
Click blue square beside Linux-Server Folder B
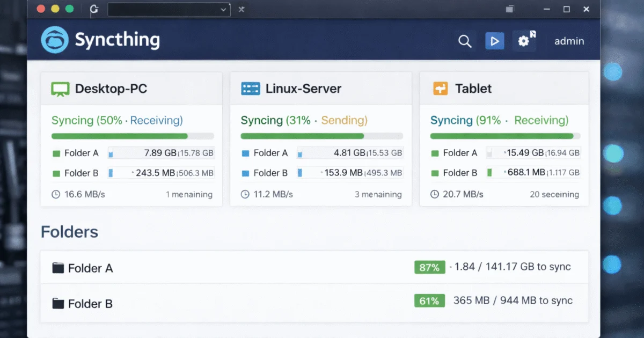pos(246,173)
